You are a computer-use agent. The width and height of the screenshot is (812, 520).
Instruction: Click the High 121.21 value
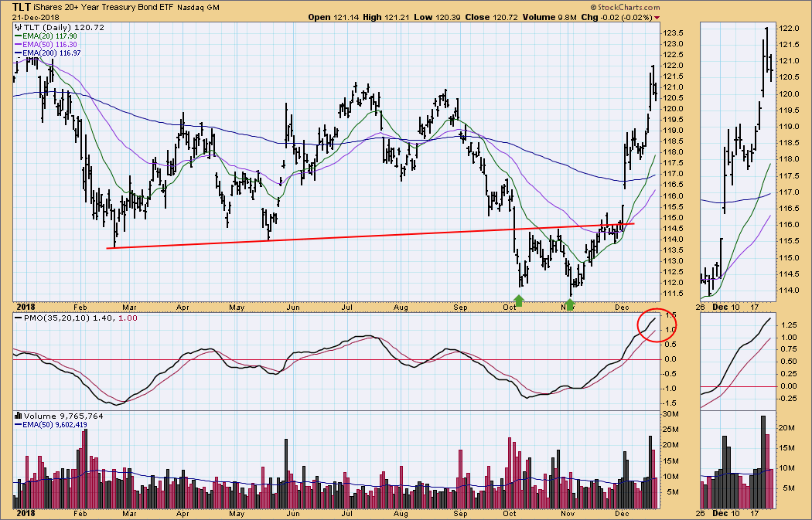click(x=386, y=17)
